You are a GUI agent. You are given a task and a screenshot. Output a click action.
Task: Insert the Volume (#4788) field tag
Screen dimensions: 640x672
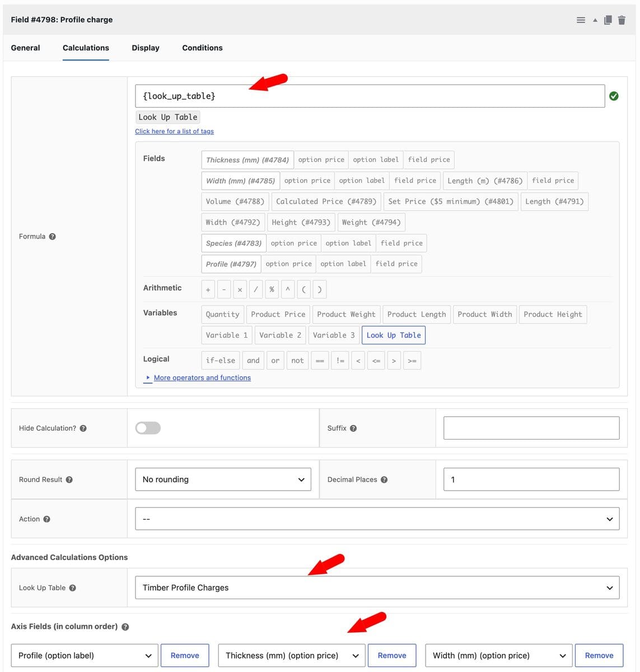[x=235, y=202]
